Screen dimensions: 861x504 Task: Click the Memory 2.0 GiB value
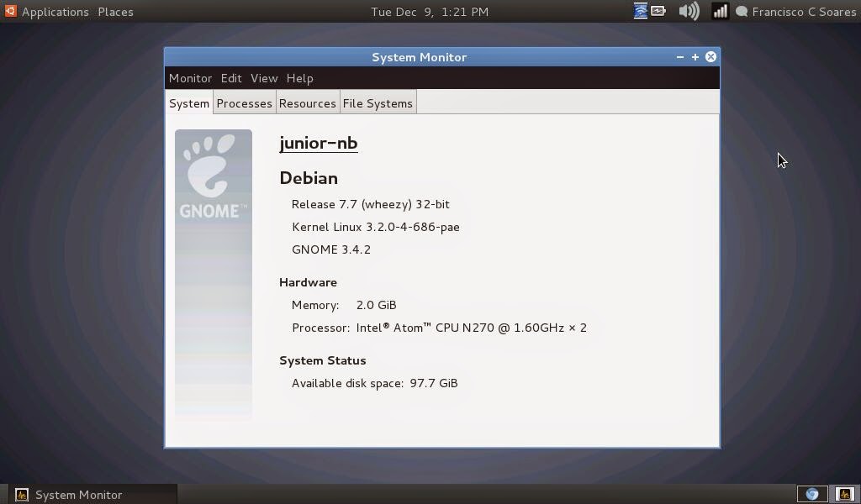tap(376, 305)
